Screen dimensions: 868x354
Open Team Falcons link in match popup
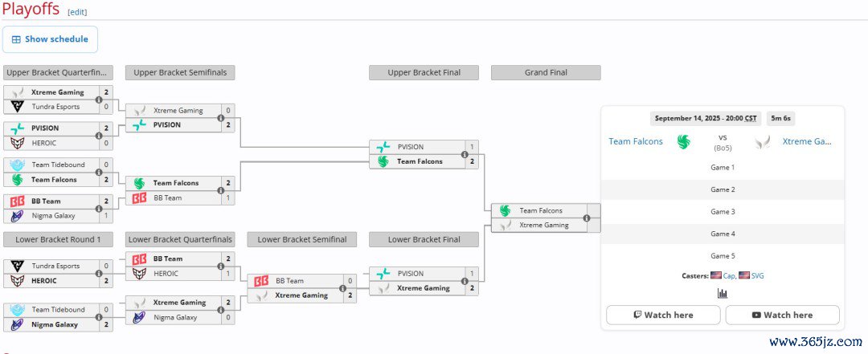[636, 141]
